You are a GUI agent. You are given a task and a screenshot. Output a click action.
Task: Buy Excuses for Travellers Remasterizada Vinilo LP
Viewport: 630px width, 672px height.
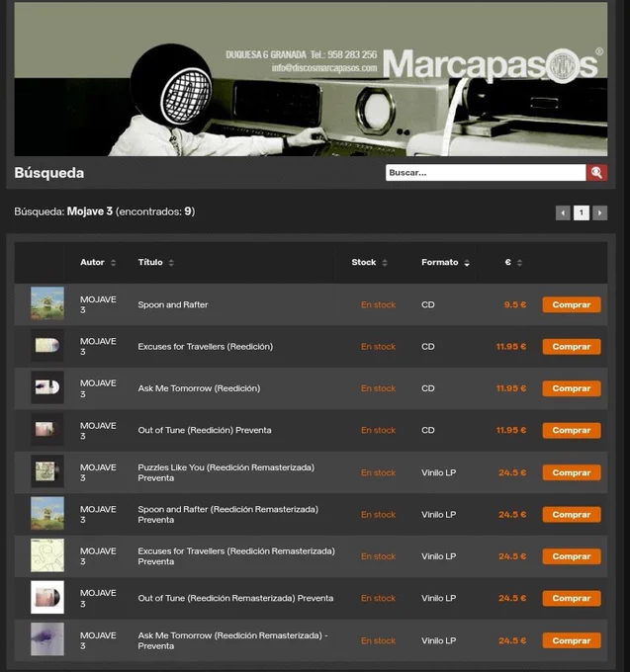[572, 556]
